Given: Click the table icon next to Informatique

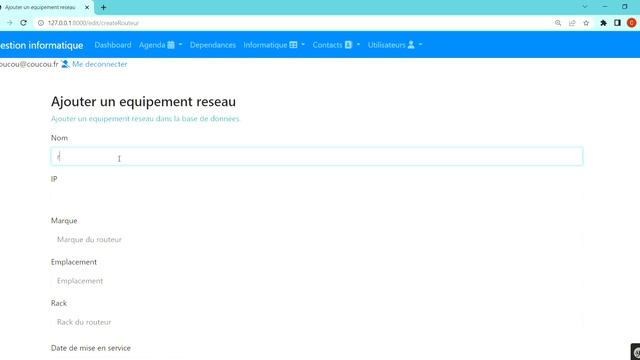Looking at the screenshot, I should coord(293,45).
